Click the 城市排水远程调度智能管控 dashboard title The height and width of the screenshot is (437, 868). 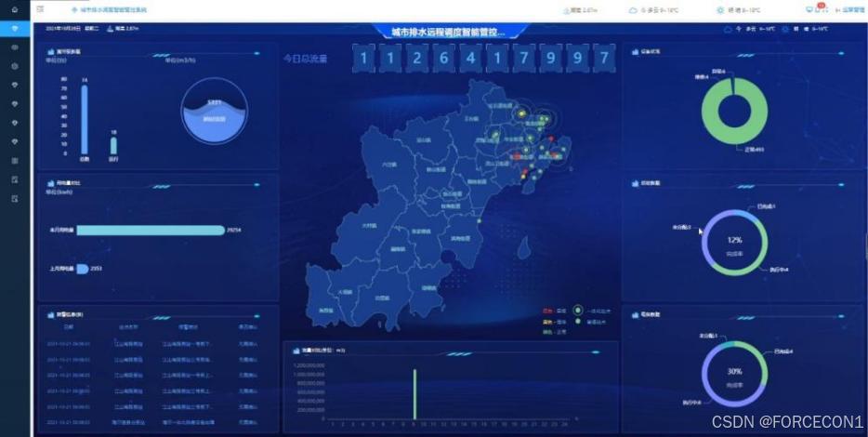point(448,33)
